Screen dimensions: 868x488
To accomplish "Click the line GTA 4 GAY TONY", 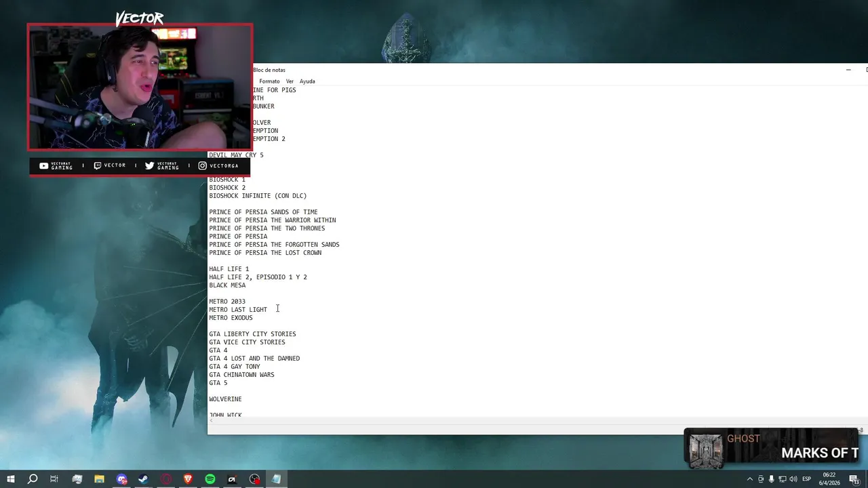I will tap(235, 367).
